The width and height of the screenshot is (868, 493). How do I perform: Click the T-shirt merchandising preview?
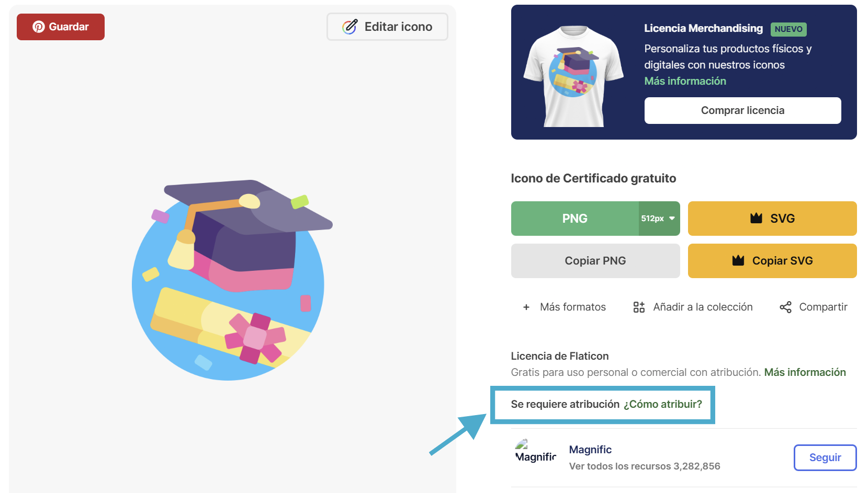coord(573,76)
